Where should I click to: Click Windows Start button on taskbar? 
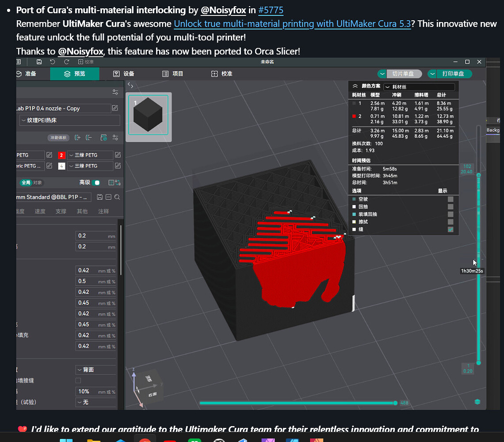click(66, 440)
